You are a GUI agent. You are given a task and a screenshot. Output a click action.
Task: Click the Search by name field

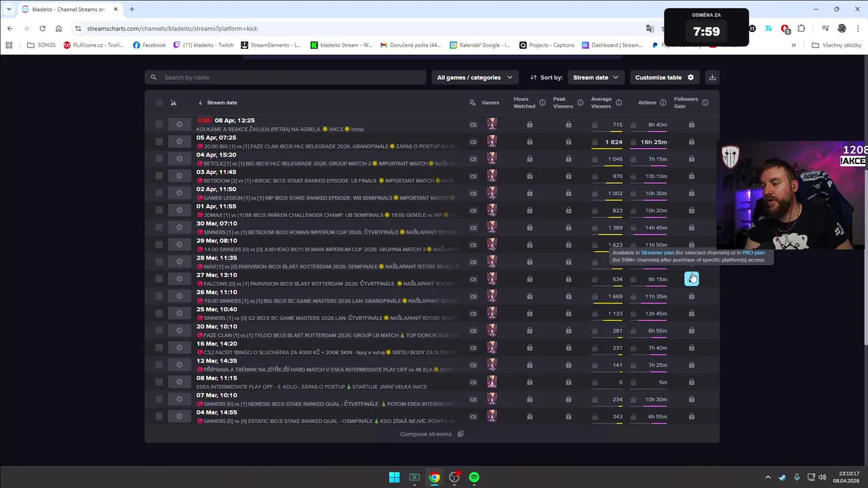pos(285,77)
